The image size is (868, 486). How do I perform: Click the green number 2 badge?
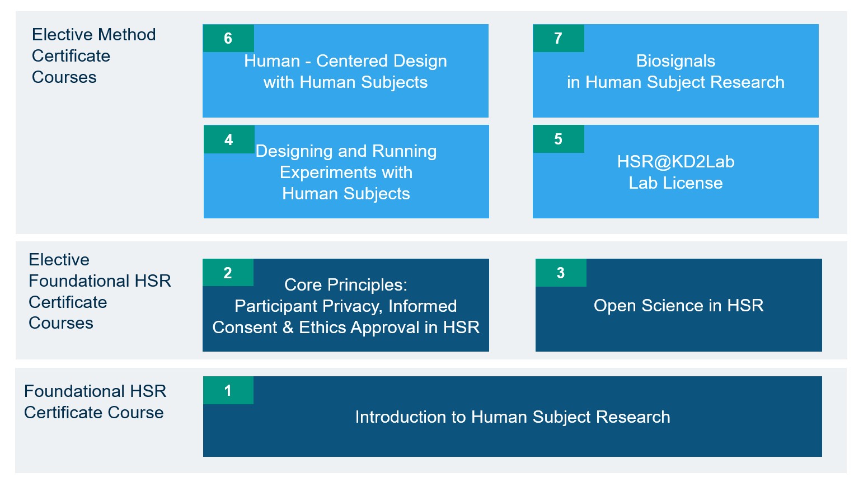coord(228,273)
